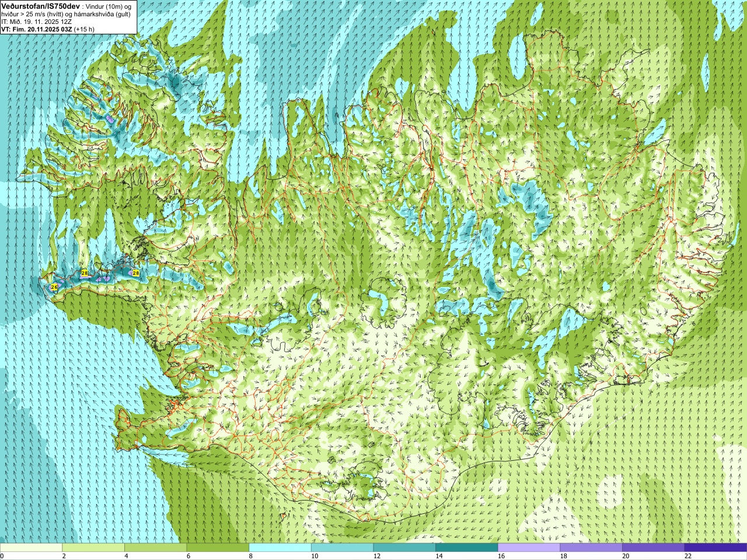The width and height of the screenshot is (747, 560).
Task: Click the legend scale label '8'
Action: [250, 556]
